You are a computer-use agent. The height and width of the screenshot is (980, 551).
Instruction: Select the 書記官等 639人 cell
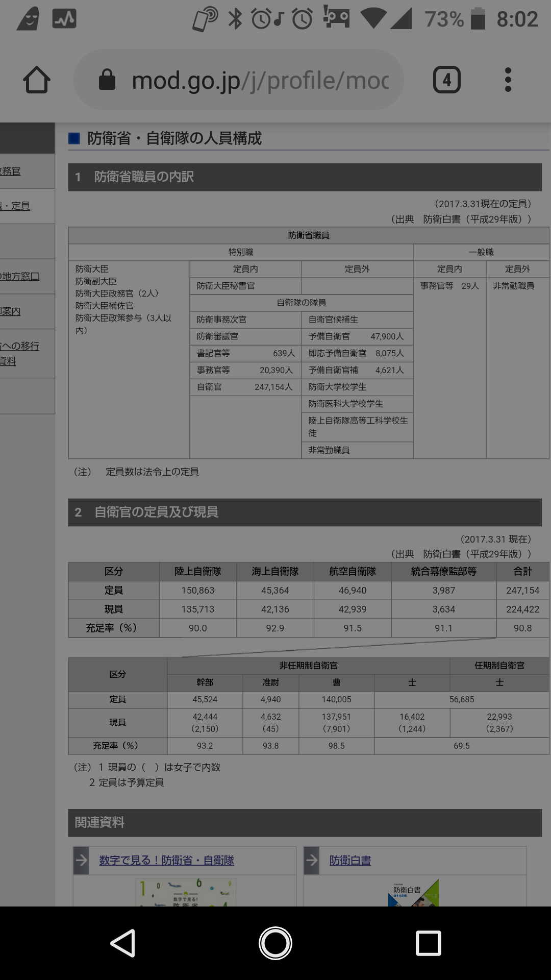[x=245, y=353]
